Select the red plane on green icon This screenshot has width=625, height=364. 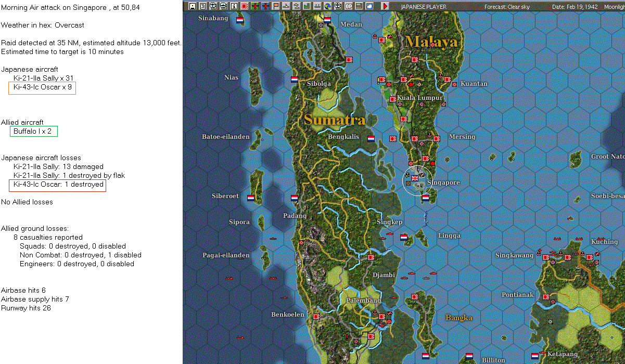tap(255, 6)
